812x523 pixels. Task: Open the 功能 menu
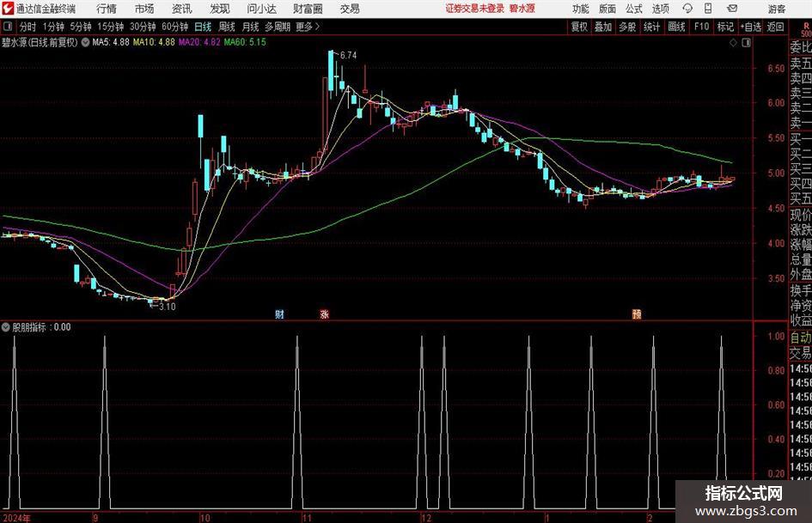click(x=581, y=9)
